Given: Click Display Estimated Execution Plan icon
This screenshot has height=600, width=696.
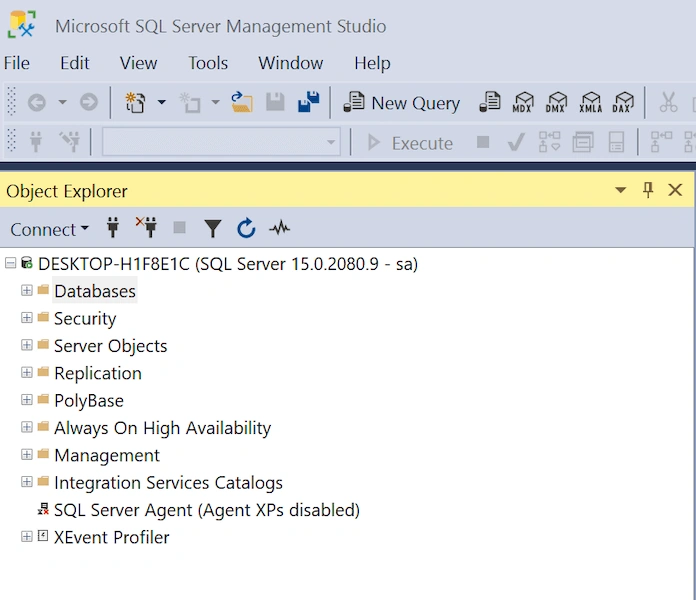Looking at the screenshot, I should coord(550,142).
